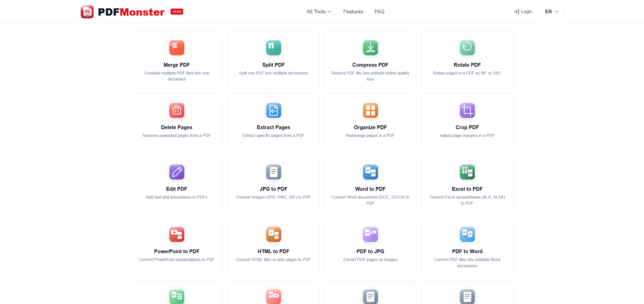Click the Delete Pages trash icon
This screenshot has height=304, width=644.
177,110
